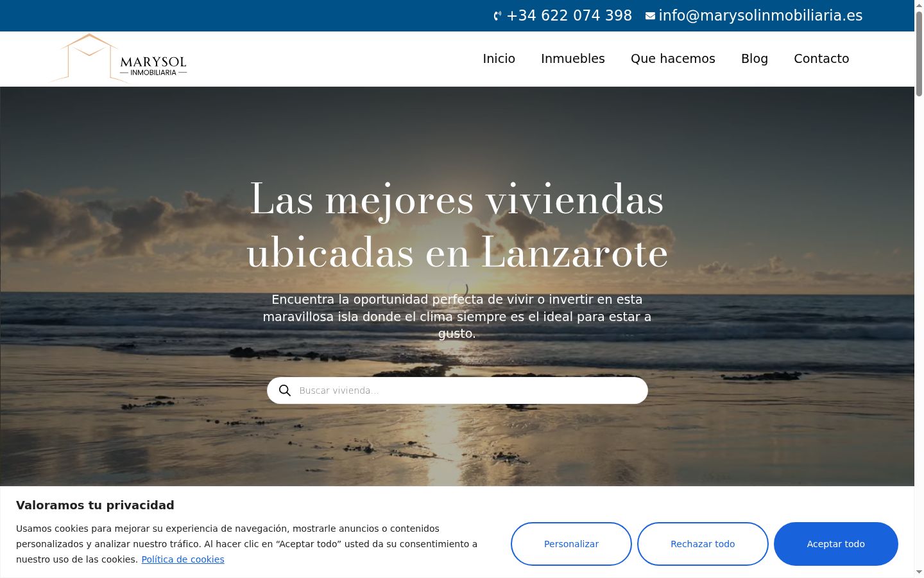Navigate to the Blog page
This screenshot has width=924, height=578.
point(755,58)
